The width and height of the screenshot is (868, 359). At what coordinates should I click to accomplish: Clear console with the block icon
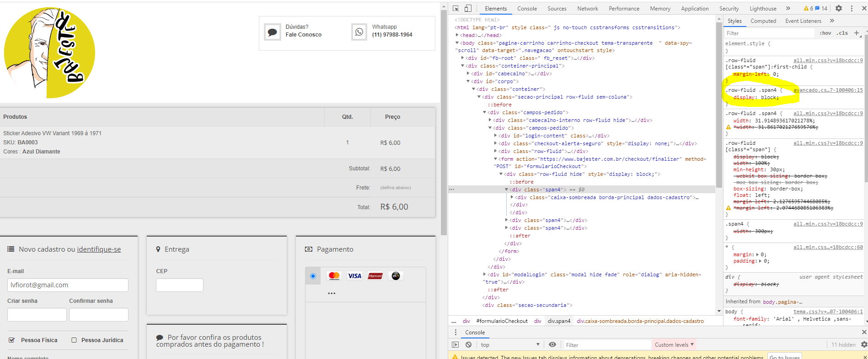click(x=468, y=344)
